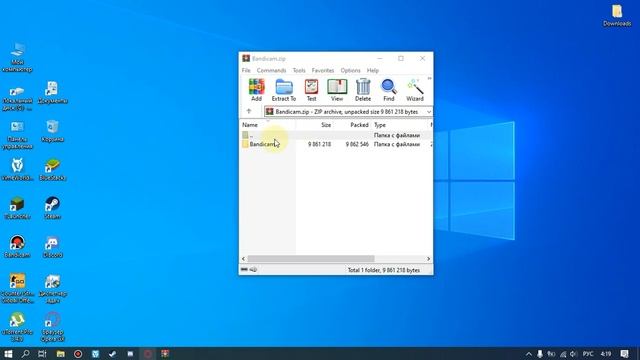Viewport: 640px width, 360px height.
Task: Open the Tools menu
Action: pos(299,70)
